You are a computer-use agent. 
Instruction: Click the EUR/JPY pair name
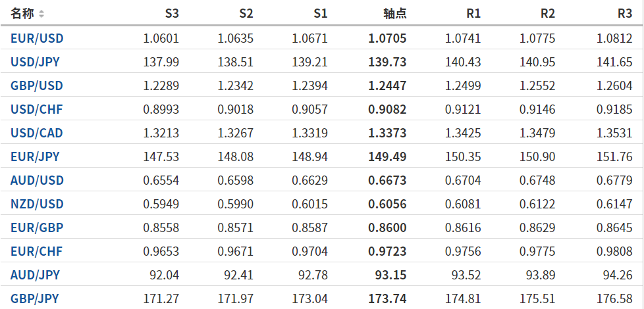pyautogui.click(x=35, y=157)
